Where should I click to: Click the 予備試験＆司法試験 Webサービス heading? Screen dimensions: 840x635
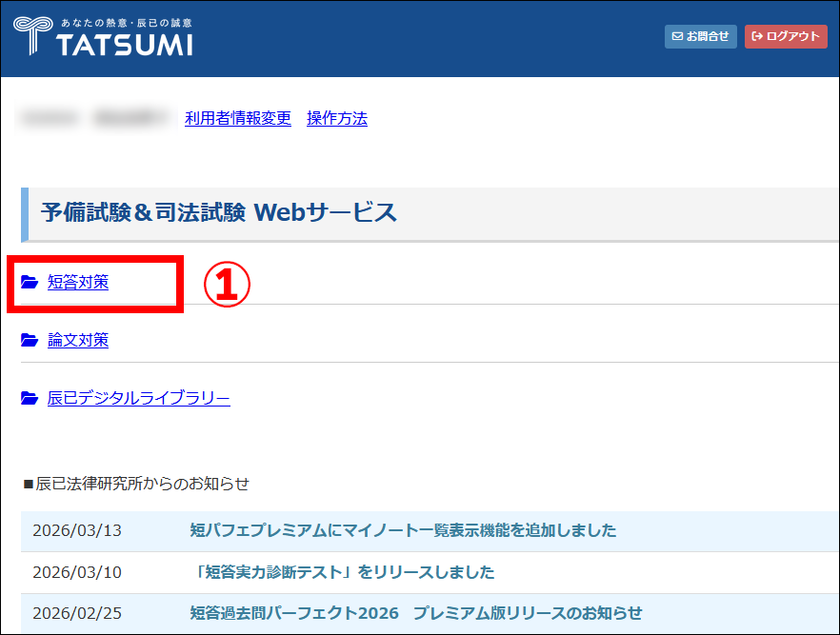tap(219, 213)
